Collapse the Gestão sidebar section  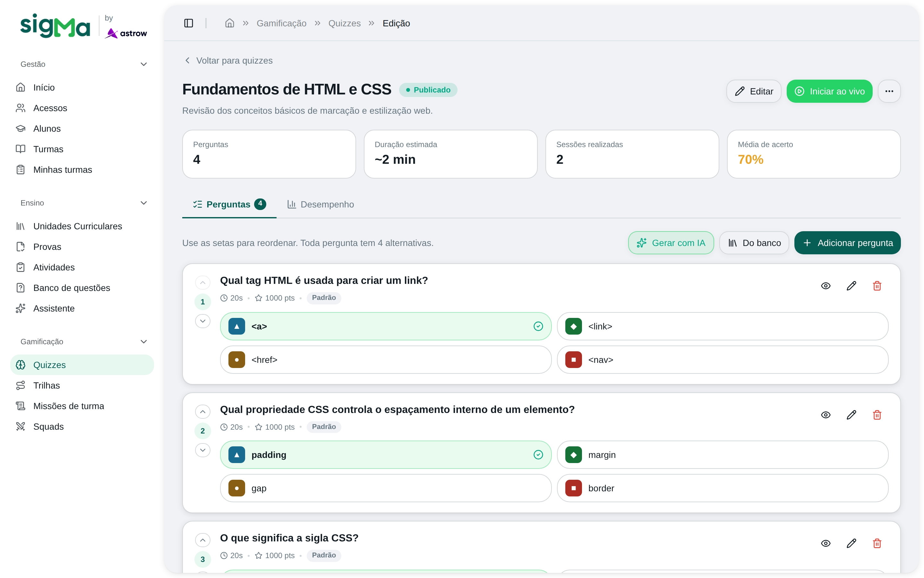tap(143, 64)
